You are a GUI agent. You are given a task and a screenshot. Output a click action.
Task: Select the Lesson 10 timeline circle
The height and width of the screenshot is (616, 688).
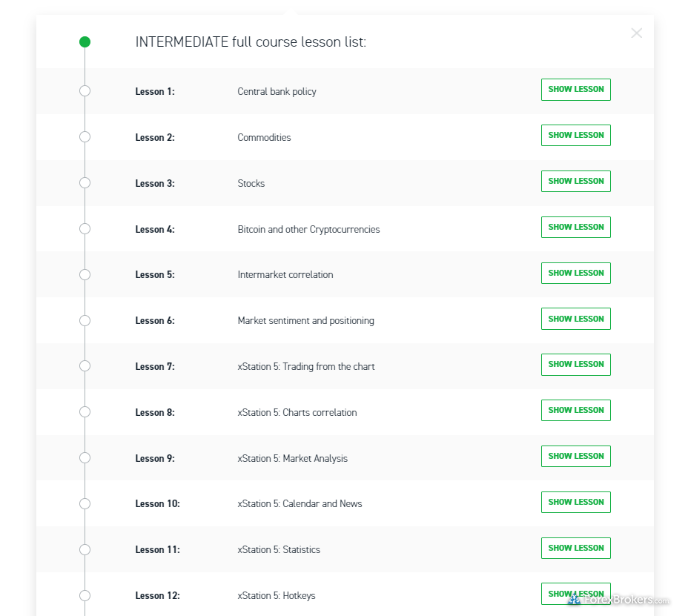click(85, 504)
